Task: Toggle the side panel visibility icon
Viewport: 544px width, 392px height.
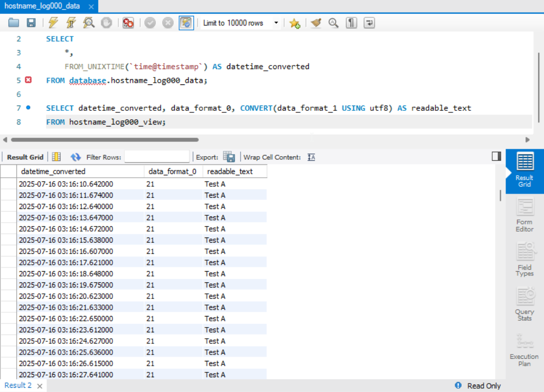Action: (496, 156)
